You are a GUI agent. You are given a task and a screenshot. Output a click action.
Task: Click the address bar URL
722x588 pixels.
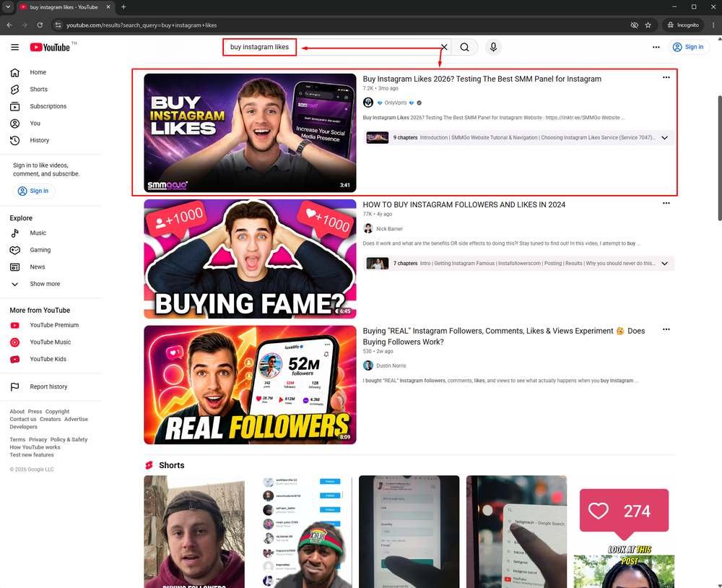142,25
